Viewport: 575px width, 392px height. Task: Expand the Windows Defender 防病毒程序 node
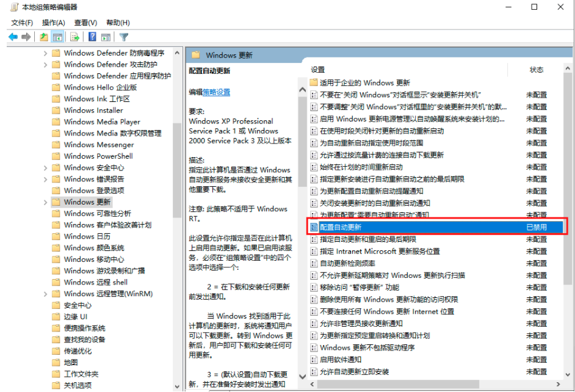(x=45, y=53)
